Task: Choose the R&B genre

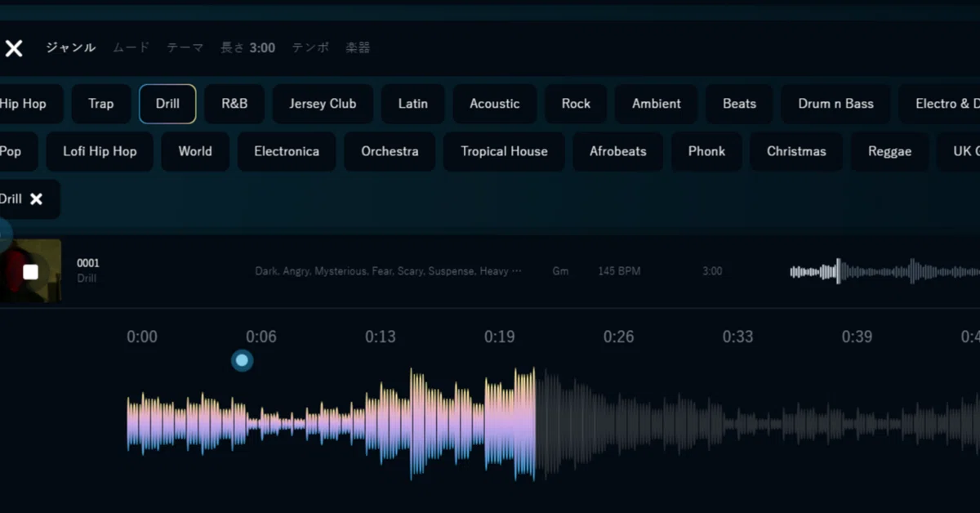Action: coord(234,104)
